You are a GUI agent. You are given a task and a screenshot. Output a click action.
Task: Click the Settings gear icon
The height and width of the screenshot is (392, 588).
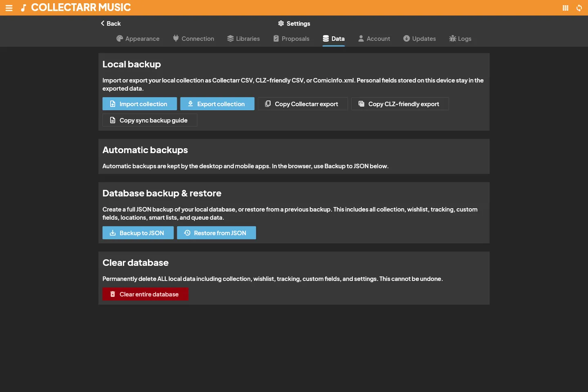point(281,23)
